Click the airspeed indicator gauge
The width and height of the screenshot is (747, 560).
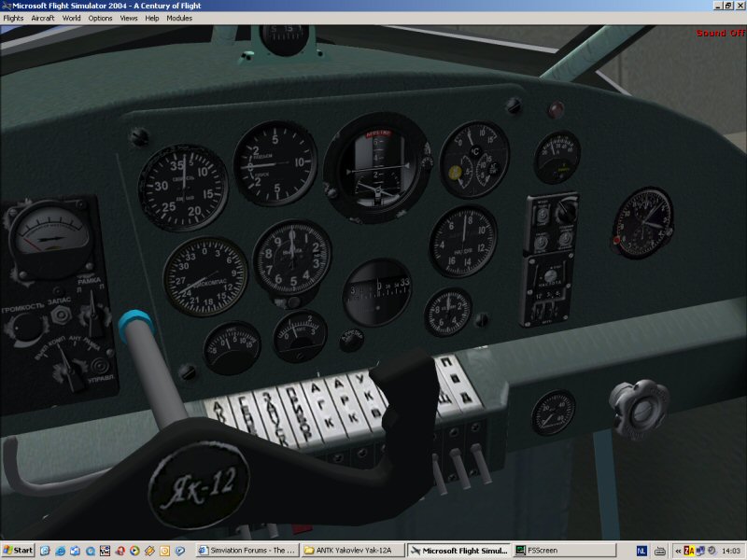[183, 187]
